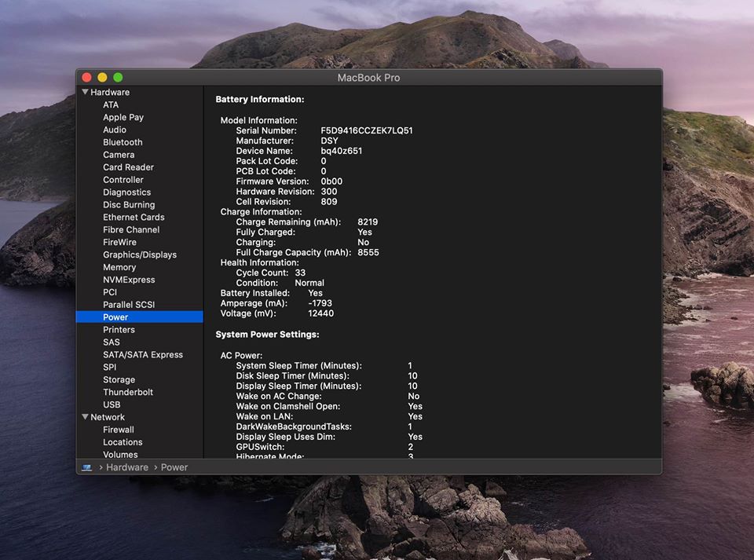754x560 pixels.
Task: Open Firewall under Network
Action: [x=119, y=430]
